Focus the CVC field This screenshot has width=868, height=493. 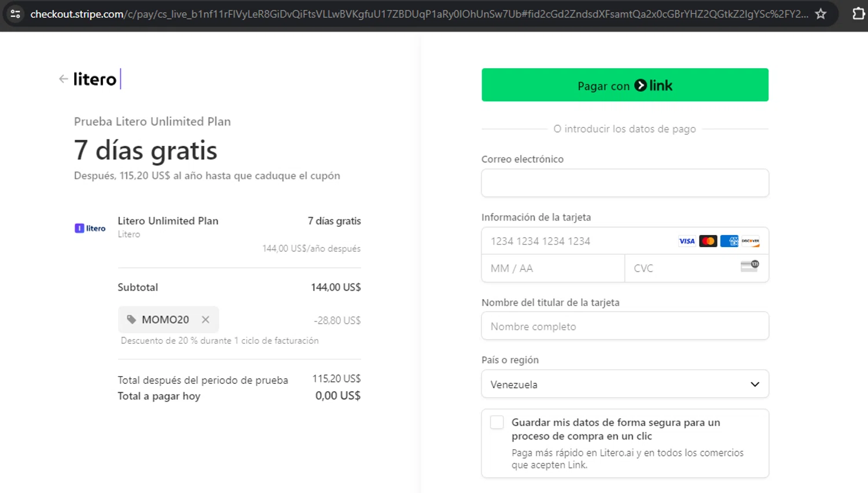697,268
